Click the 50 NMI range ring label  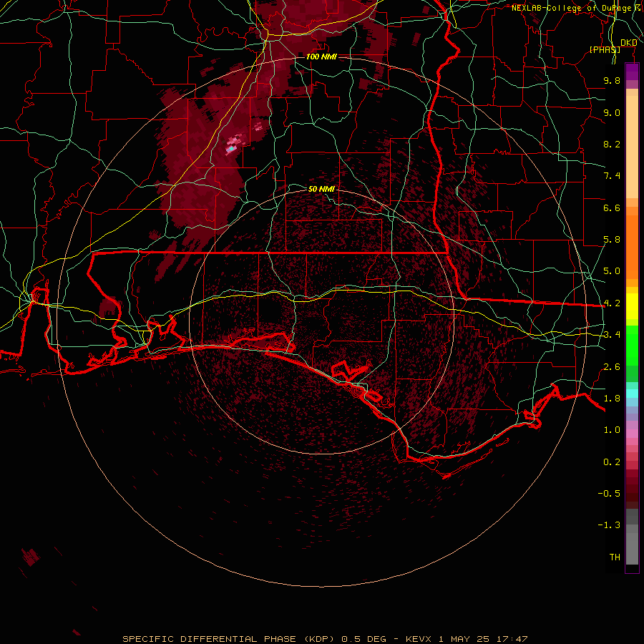pos(321,189)
